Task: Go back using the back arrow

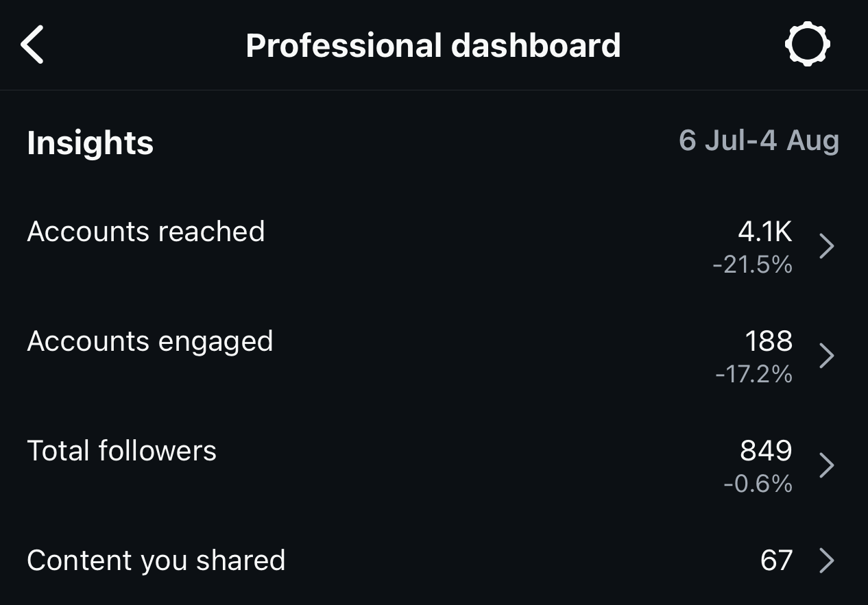Action: point(32,45)
